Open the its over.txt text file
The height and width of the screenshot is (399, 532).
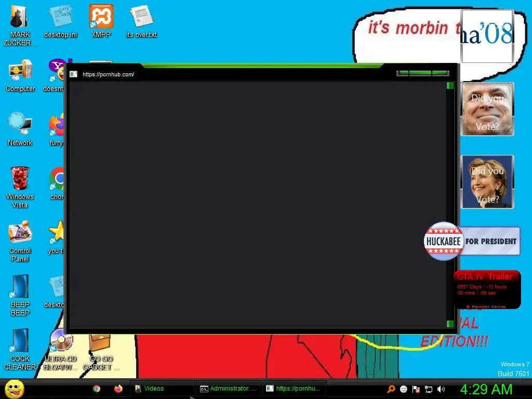(141, 21)
